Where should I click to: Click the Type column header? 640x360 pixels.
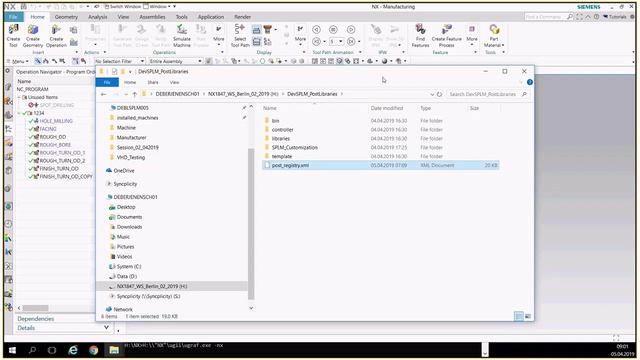(x=426, y=108)
